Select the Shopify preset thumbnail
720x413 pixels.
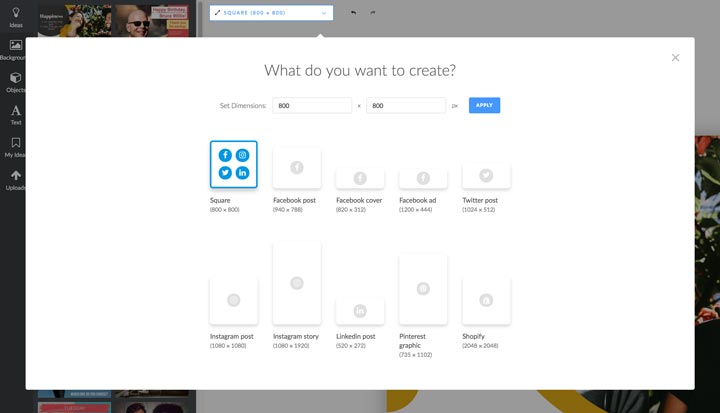point(486,300)
